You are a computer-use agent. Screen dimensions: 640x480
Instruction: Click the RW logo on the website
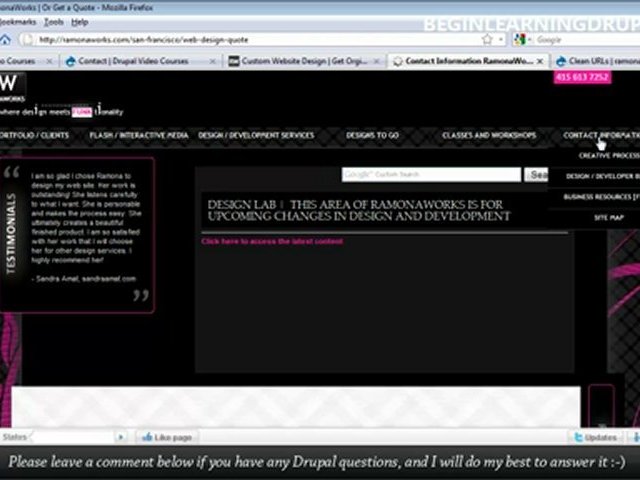[x=12, y=87]
